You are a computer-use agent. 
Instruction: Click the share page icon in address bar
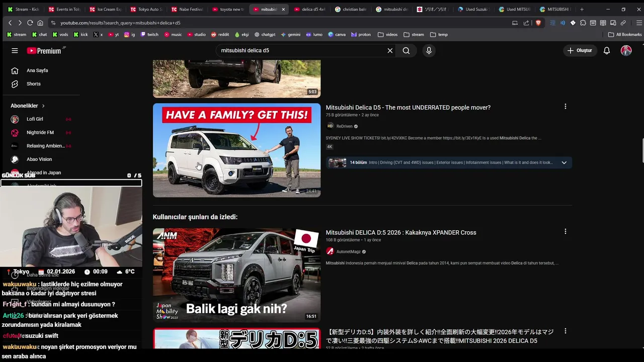click(526, 23)
